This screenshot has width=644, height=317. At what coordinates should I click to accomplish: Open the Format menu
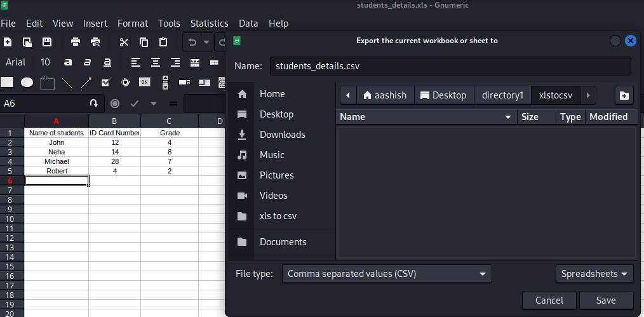(133, 24)
